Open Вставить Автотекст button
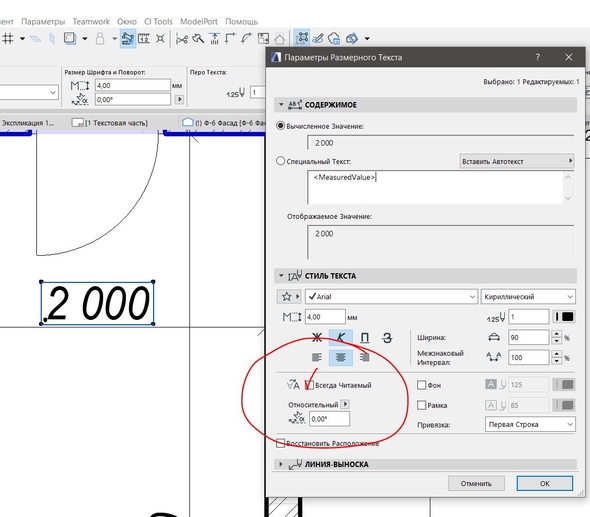 pos(517,161)
